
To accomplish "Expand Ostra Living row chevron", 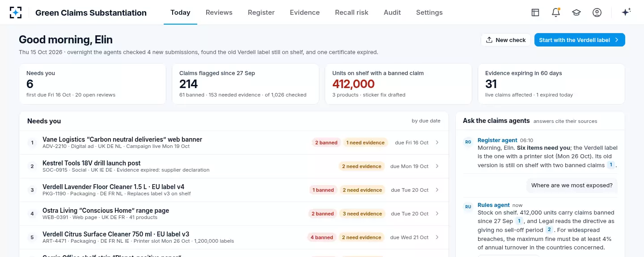I will 437,214.
